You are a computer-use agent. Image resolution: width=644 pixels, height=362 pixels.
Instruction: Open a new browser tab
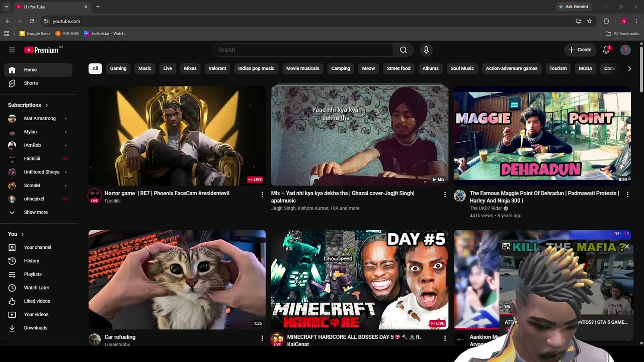(98, 7)
